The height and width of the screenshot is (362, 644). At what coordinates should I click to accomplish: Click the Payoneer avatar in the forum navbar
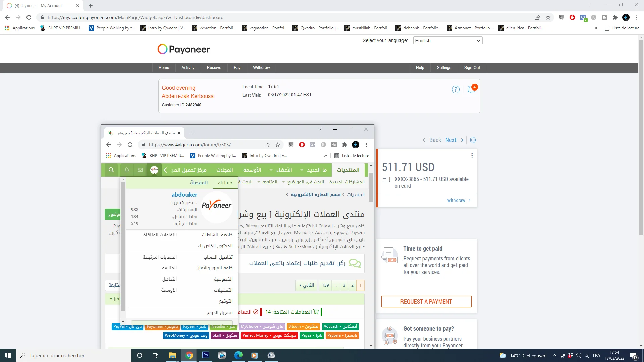154,170
